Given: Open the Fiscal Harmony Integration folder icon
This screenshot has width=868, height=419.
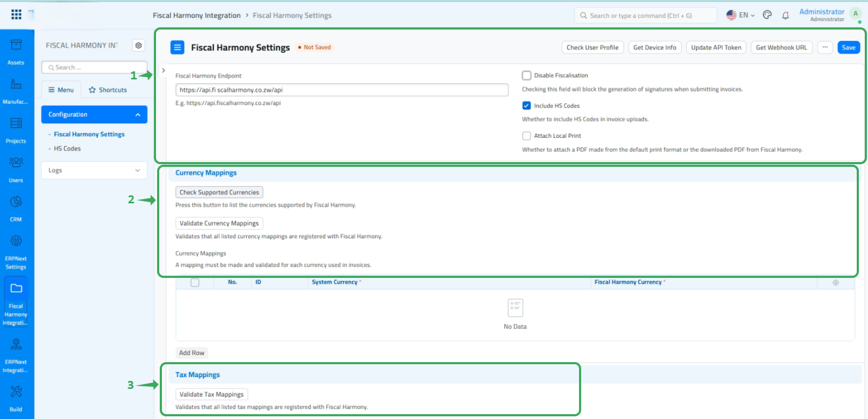Looking at the screenshot, I should tap(16, 288).
